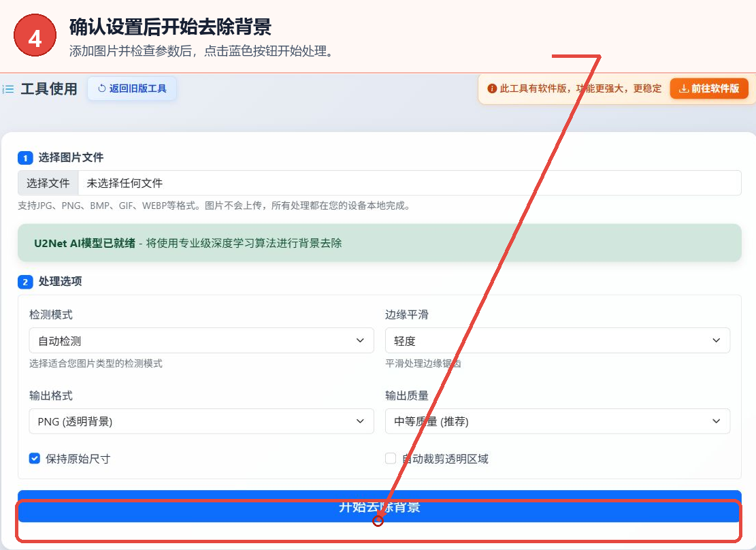Open the 检测模式 dropdown showing 自动检测

coord(201,340)
